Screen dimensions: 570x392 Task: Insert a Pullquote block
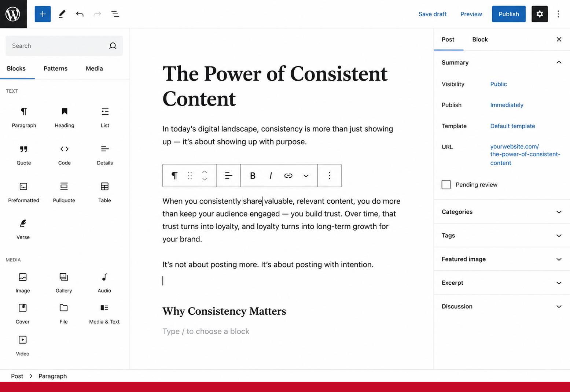click(x=64, y=192)
